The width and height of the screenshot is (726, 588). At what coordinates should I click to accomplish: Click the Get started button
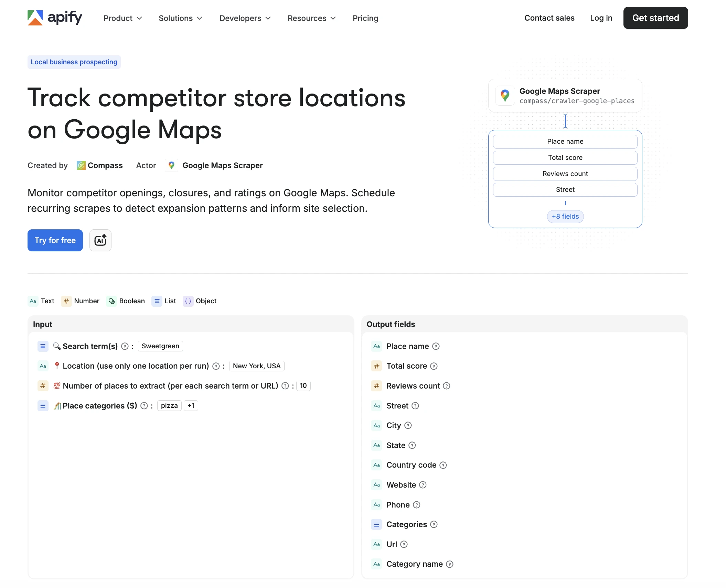click(655, 18)
